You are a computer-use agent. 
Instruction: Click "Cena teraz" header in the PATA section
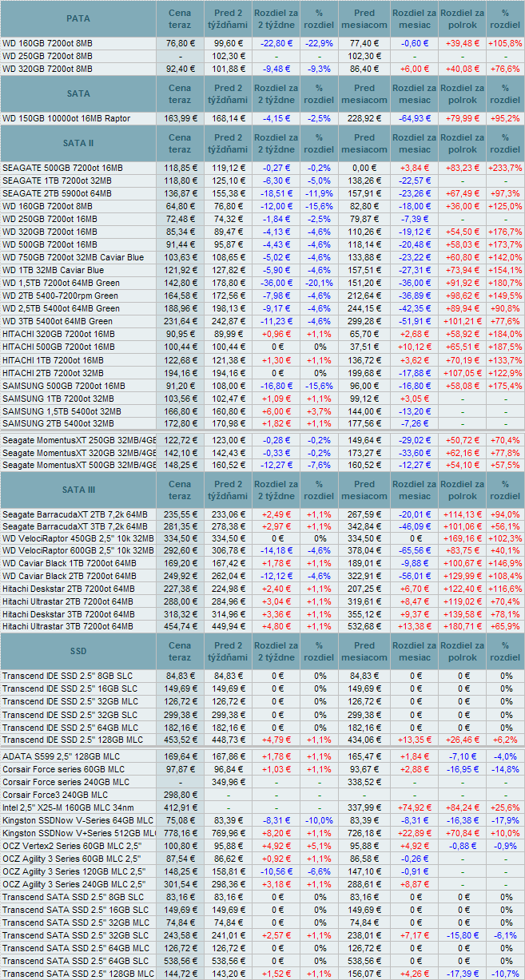181,18
